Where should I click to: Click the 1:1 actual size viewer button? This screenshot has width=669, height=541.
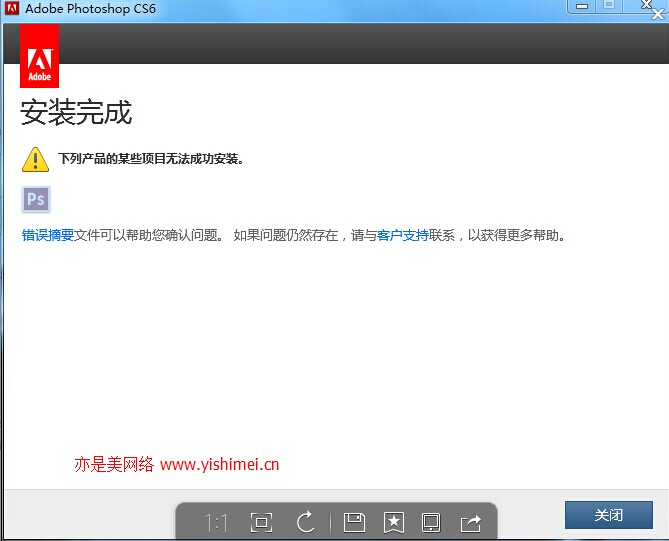(216, 523)
